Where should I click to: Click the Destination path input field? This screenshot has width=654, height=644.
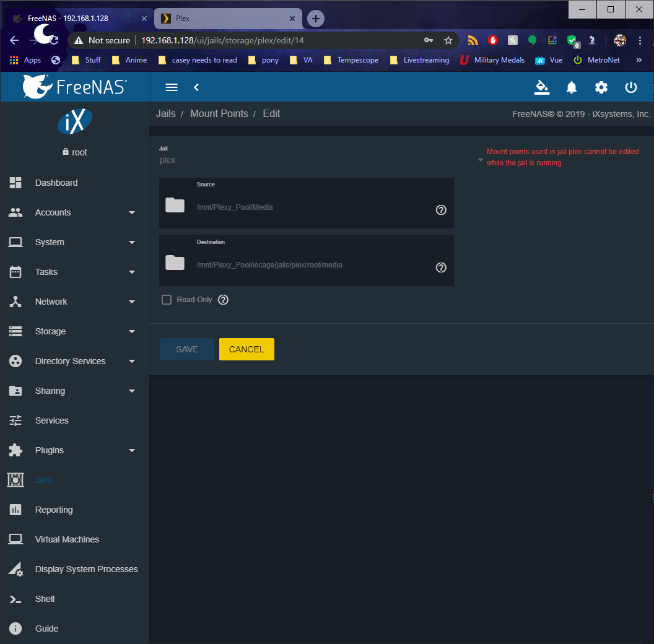click(313, 265)
